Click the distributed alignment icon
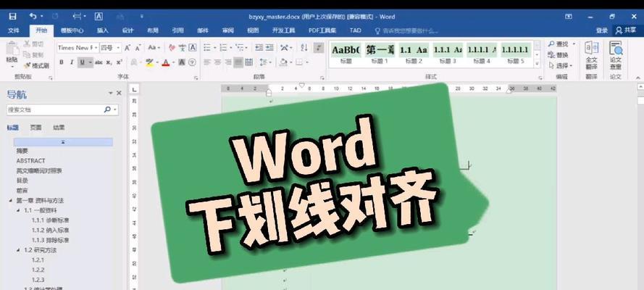644x290 pixels. pyautogui.click(x=248, y=62)
